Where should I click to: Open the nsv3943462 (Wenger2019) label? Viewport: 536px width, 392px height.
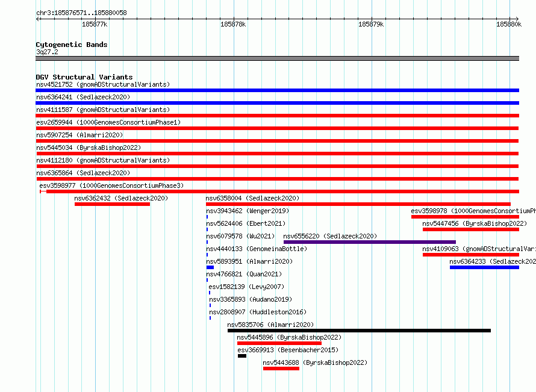pos(248,211)
